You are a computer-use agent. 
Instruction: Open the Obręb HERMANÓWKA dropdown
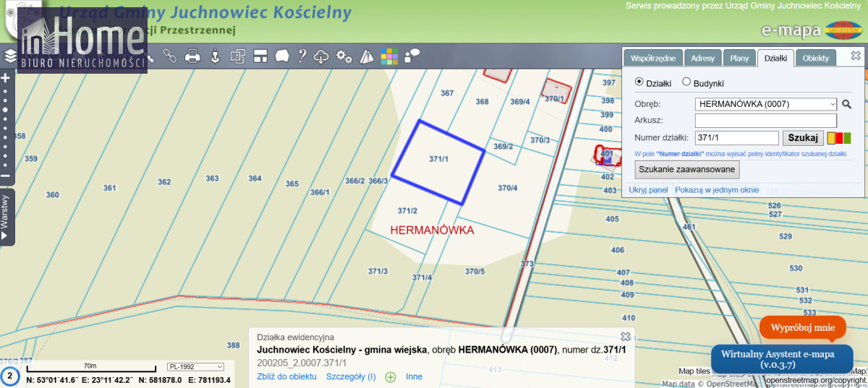pos(765,104)
